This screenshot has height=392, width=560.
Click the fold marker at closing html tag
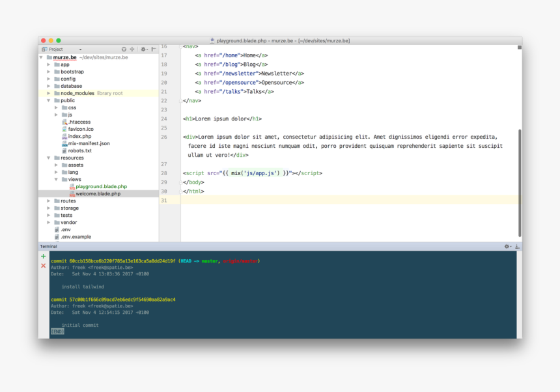pyautogui.click(x=181, y=191)
